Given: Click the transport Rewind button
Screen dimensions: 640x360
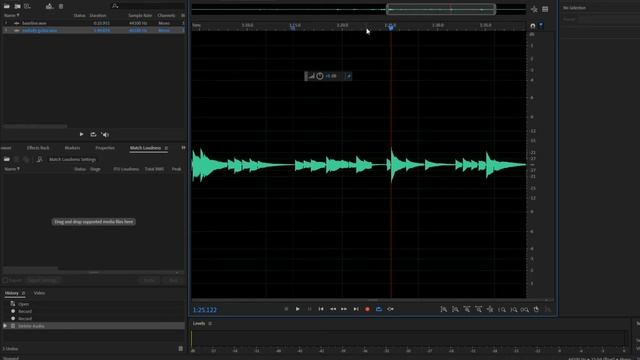Looking at the screenshot, I should [x=333, y=309].
